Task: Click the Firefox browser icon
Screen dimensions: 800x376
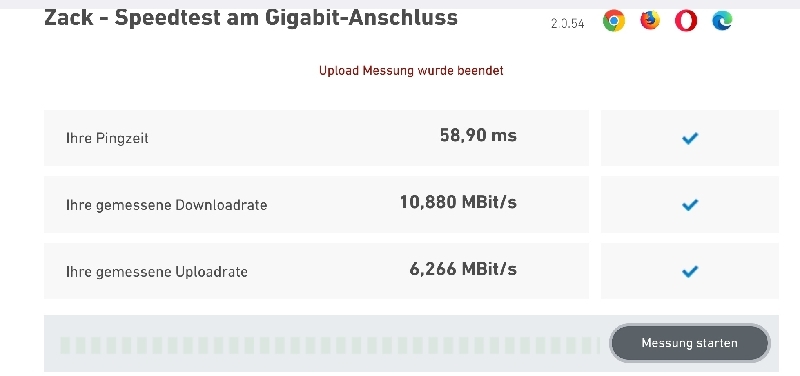Action: pyautogui.click(x=650, y=20)
